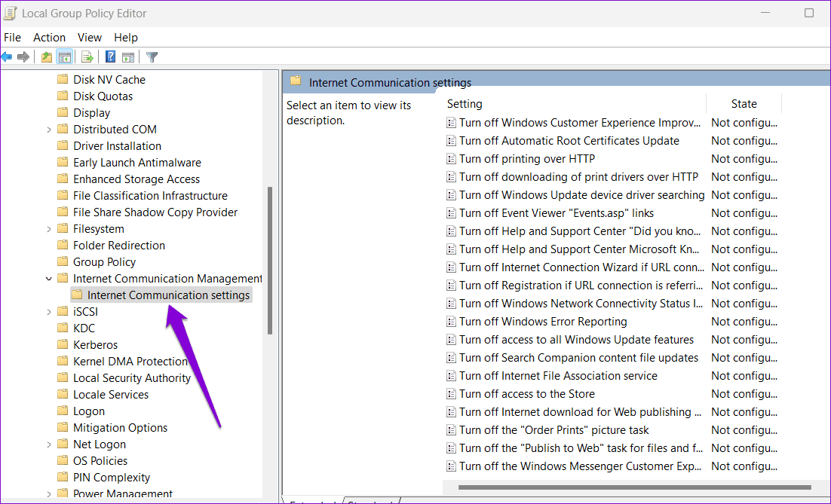Click the Up One Level folder icon
The width and height of the screenshot is (831, 504).
pos(47,57)
